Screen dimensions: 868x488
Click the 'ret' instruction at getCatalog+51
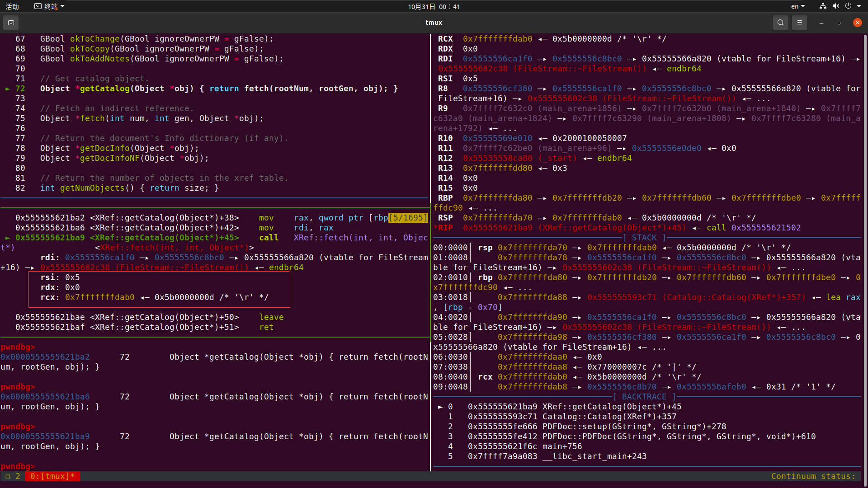(266, 327)
